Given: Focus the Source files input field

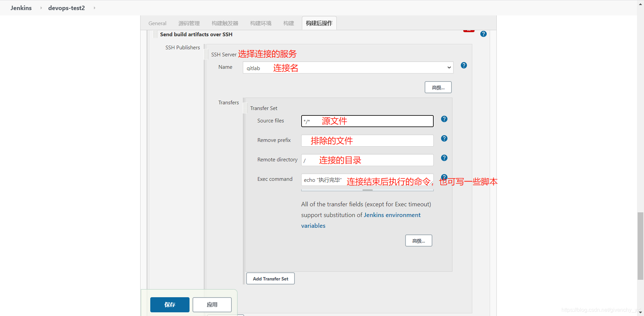Looking at the screenshot, I should point(367,121).
